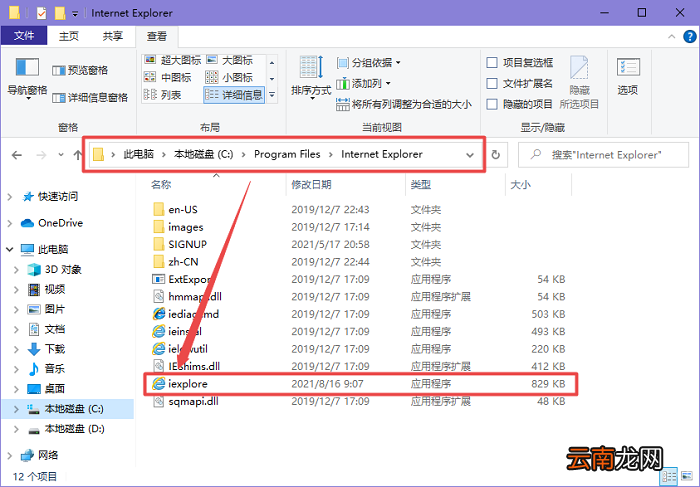Select Network (网络) in navigation tree

pyautogui.click(x=48, y=455)
